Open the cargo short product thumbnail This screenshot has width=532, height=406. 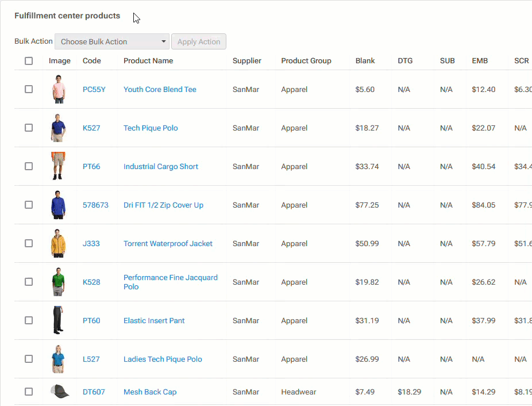pos(58,166)
